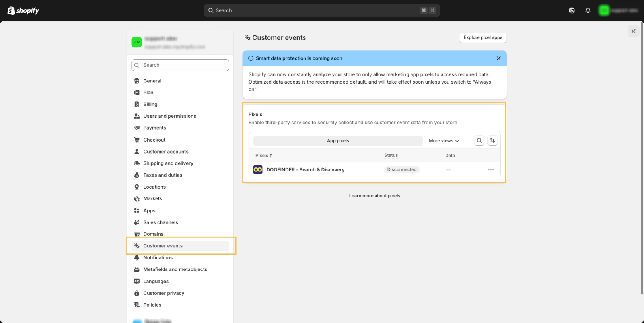Open DOOFINDER row more actions menu
Viewport: 644px width, 323px height.
(x=491, y=170)
